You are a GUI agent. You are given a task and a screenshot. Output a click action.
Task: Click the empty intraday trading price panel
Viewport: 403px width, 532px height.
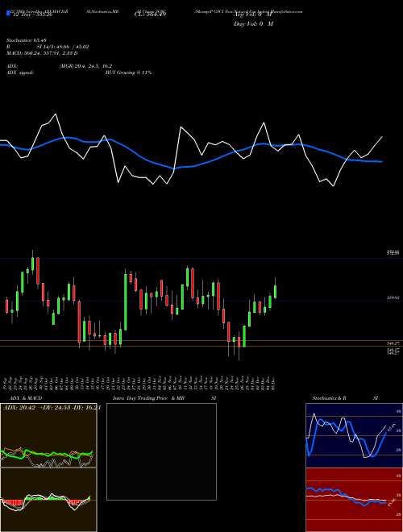click(161, 451)
